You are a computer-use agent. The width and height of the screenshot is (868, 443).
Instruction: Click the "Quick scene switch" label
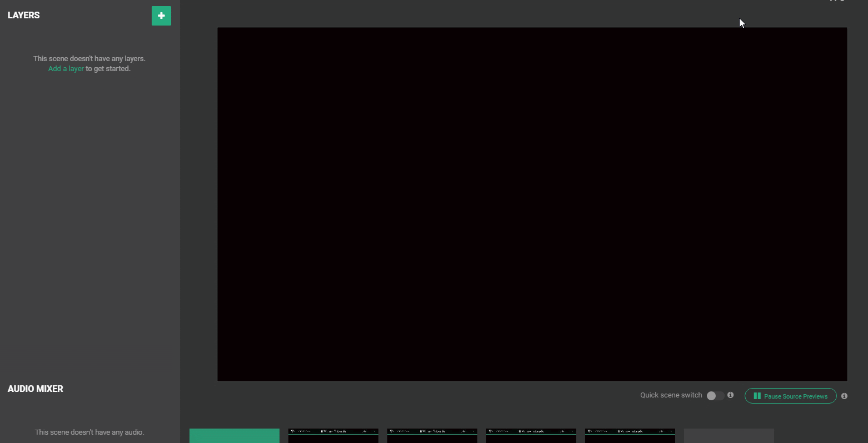[x=671, y=395]
